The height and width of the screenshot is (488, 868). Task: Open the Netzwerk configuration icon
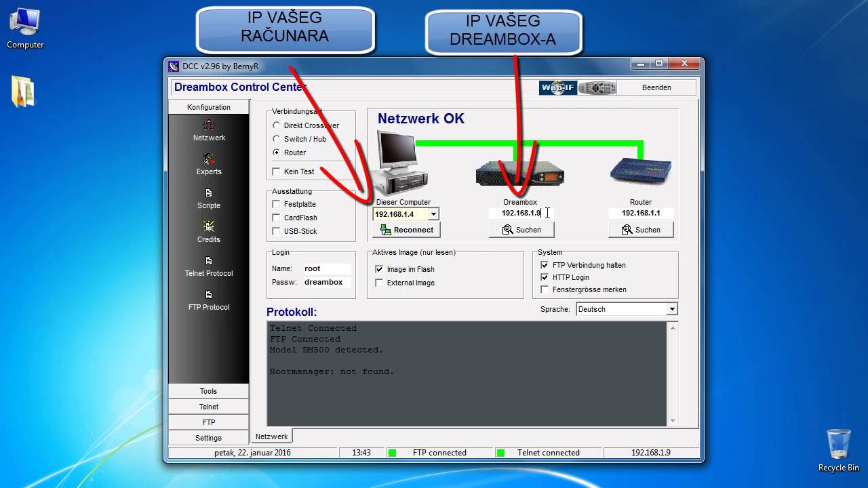pyautogui.click(x=209, y=125)
